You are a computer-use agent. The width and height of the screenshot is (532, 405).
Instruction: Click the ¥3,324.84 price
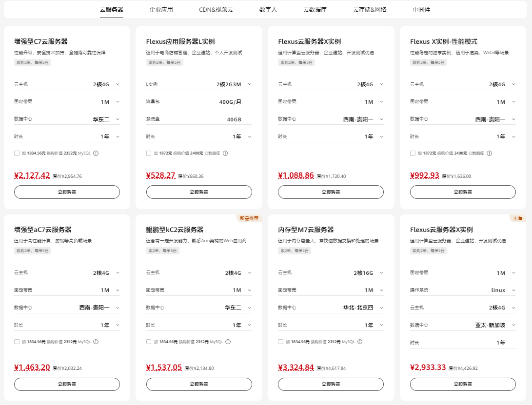coord(296,367)
